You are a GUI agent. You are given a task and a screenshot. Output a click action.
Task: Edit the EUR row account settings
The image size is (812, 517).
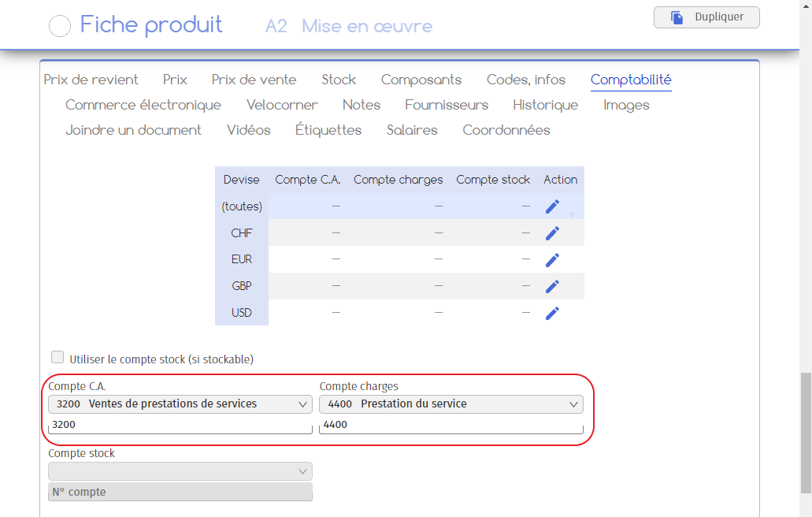click(552, 260)
